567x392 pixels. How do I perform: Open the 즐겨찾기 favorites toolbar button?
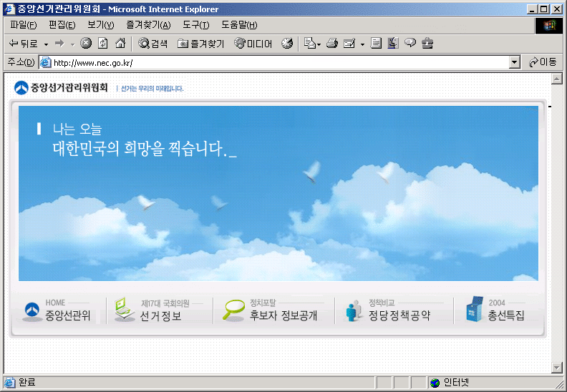(200, 44)
